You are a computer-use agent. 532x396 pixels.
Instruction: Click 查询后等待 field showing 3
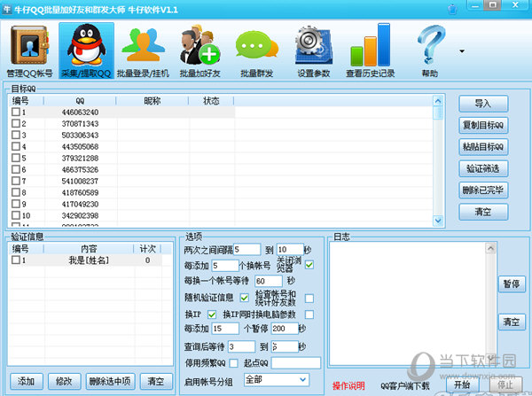click(x=241, y=346)
